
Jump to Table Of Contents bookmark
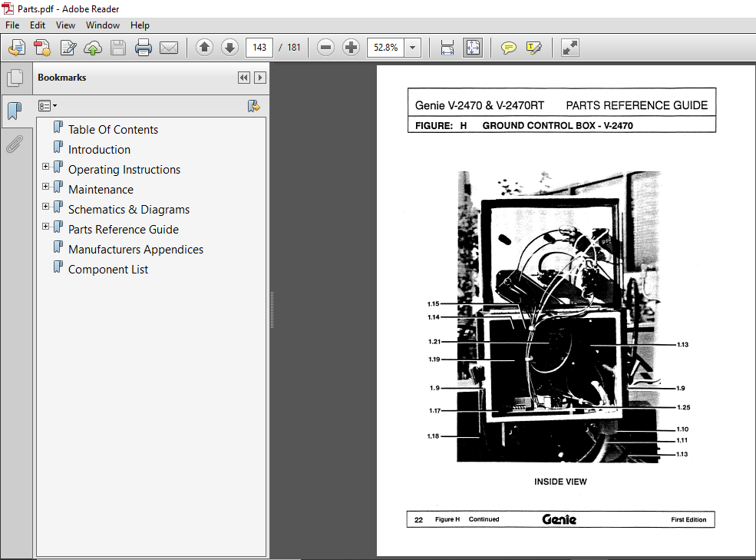[113, 129]
